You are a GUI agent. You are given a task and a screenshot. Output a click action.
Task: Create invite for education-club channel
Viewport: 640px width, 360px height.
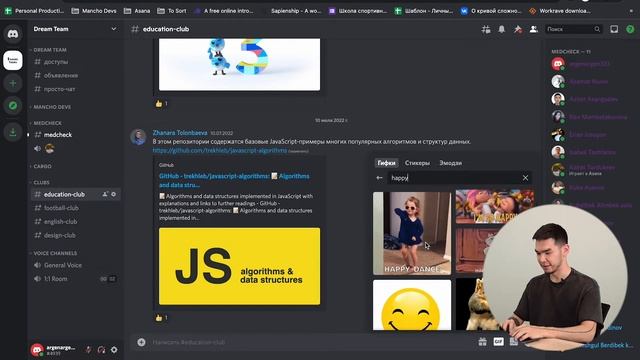point(105,194)
